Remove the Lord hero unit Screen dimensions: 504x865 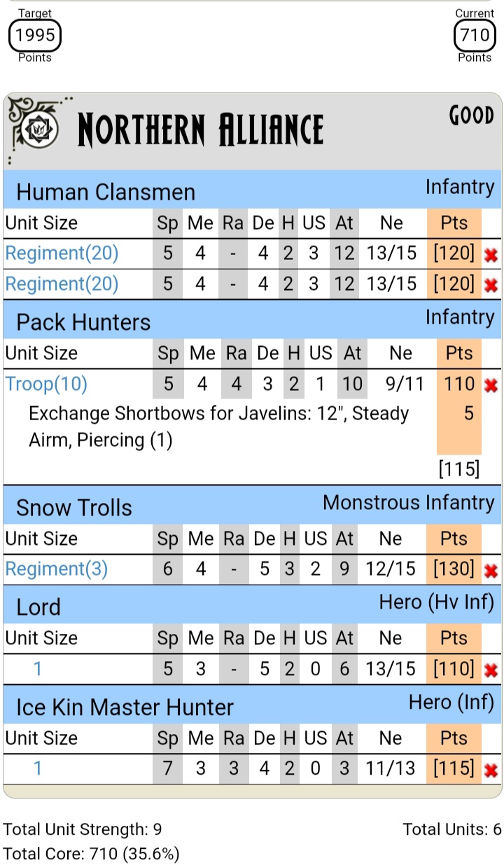coord(491,670)
